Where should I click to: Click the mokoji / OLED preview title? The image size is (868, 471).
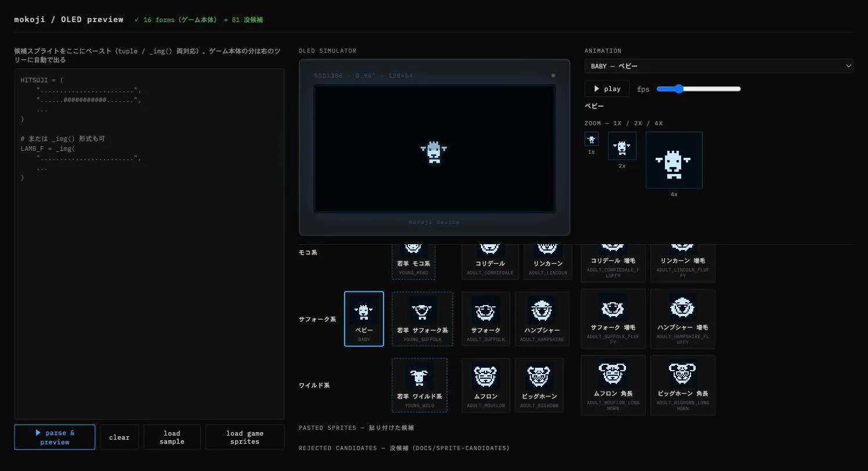click(x=69, y=19)
